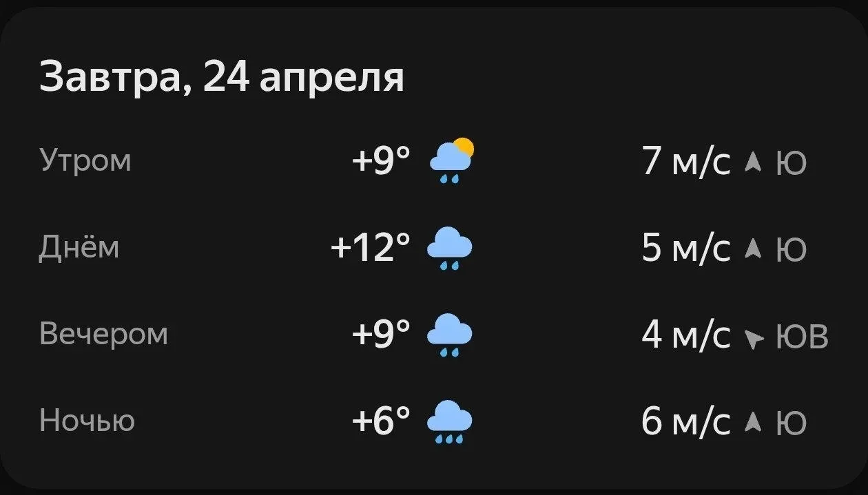Click the daytime rain cloud icon
This screenshot has width=868, height=495.
pos(450,248)
